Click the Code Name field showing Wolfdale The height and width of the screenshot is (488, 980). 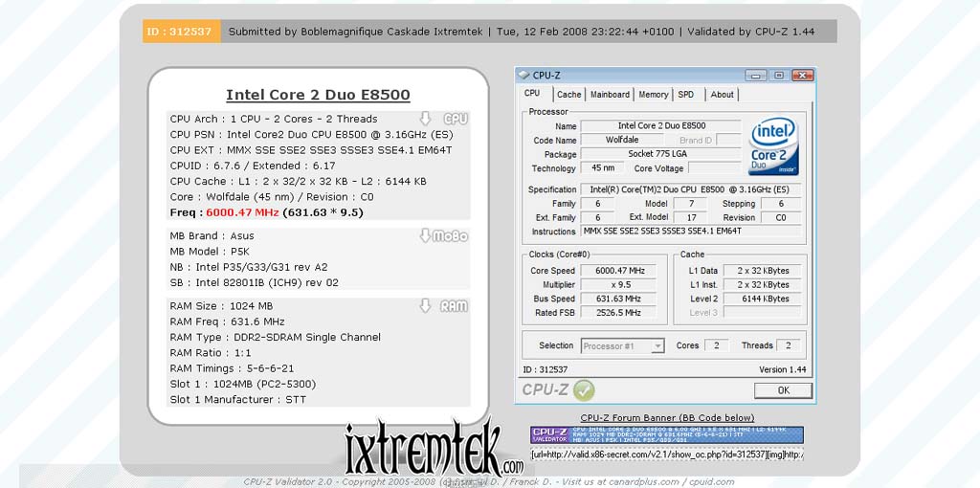(622, 140)
